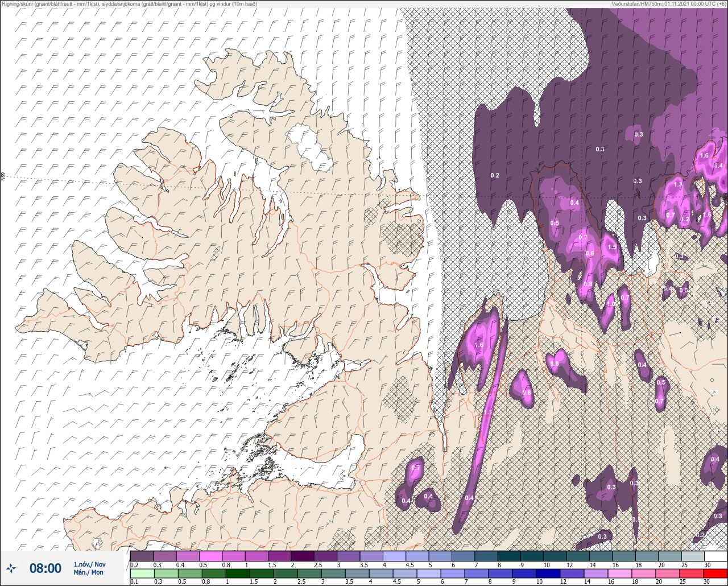
Task: Click the 1.5 precipitation value on the map
Action: coord(612,247)
